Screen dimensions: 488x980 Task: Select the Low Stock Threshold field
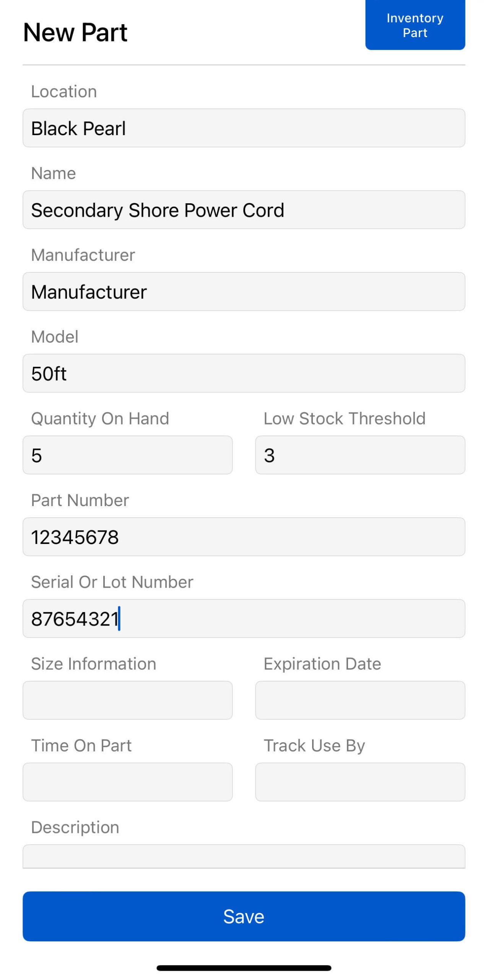click(360, 455)
